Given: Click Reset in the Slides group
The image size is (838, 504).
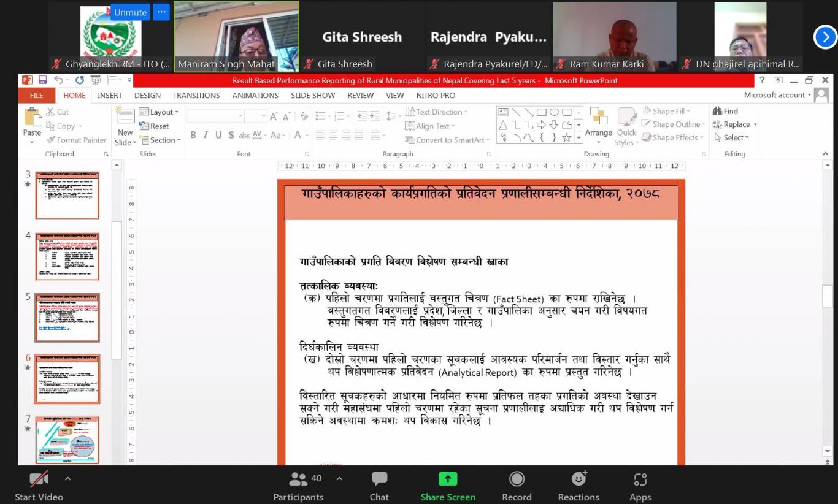Looking at the screenshot, I should coord(155,126).
